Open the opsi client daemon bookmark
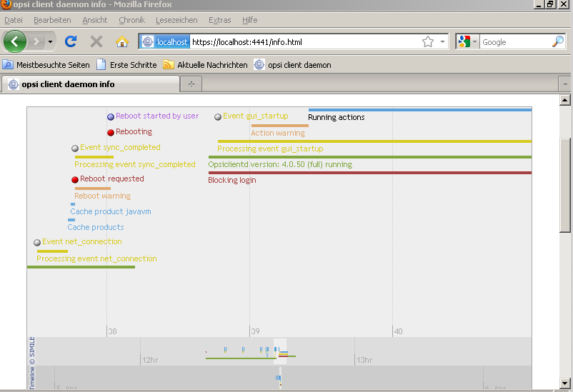The width and height of the screenshot is (573, 392). click(x=293, y=65)
